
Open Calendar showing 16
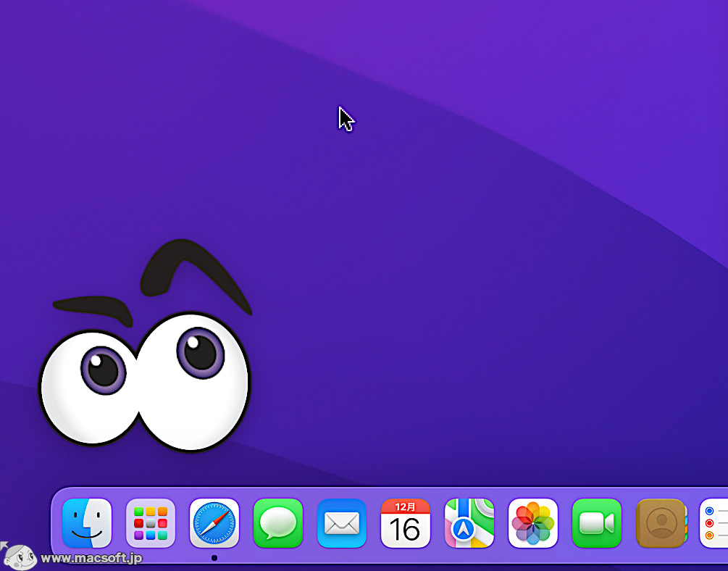point(406,523)
